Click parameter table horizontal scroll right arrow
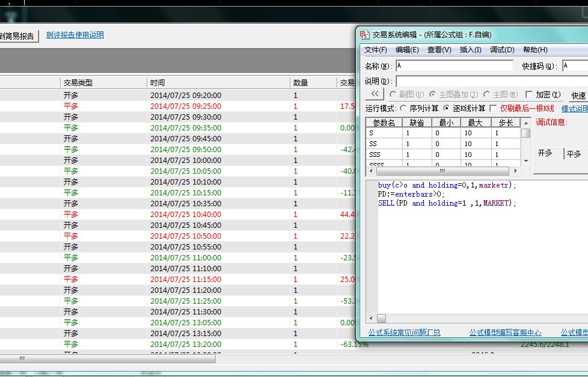588x377 pixels. (516, 171)
